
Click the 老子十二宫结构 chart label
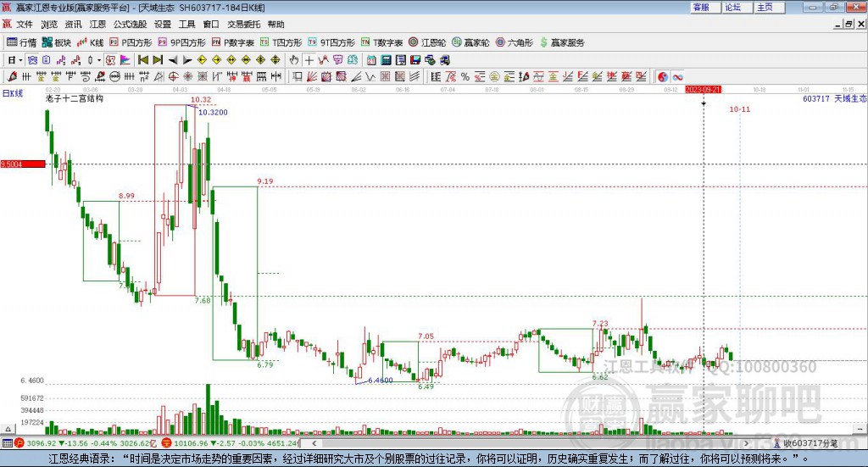pos(75,98)
